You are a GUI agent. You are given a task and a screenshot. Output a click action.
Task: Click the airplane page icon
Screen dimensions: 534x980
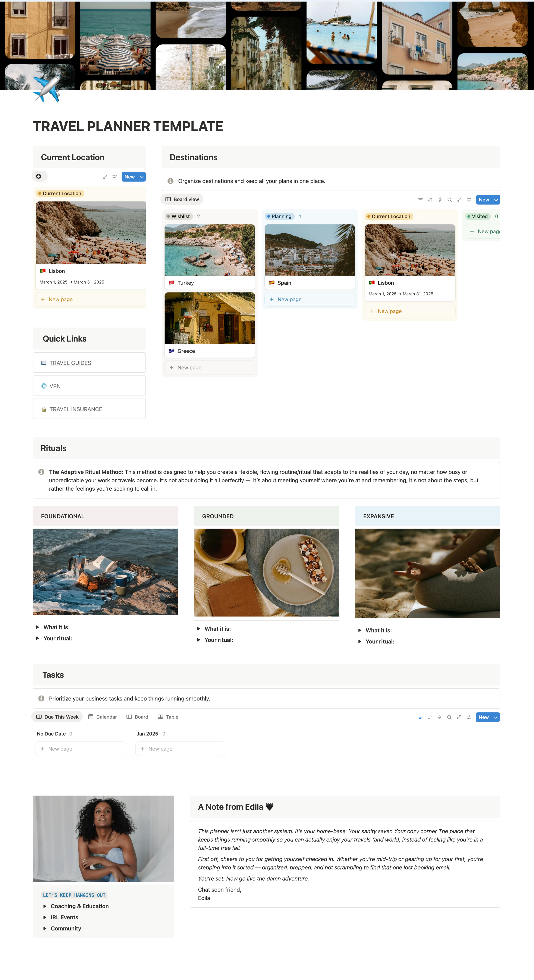[x=47, y=89]
